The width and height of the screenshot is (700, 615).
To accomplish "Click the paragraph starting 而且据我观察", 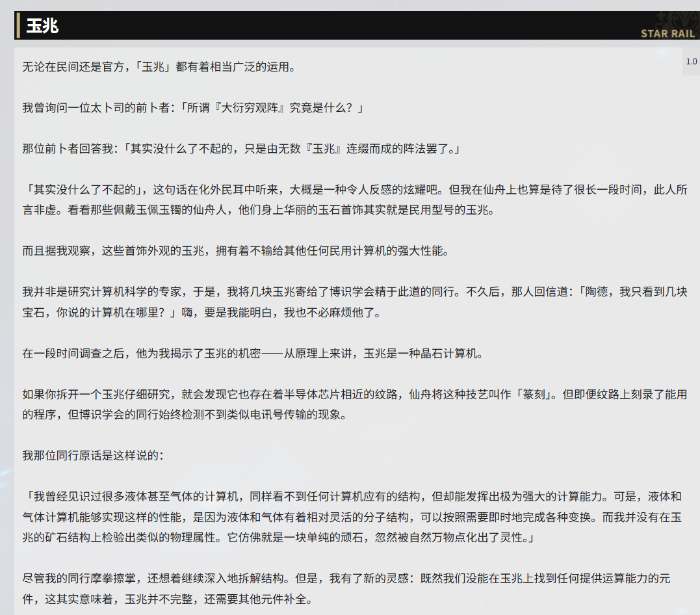I will [x=235, y=251].
